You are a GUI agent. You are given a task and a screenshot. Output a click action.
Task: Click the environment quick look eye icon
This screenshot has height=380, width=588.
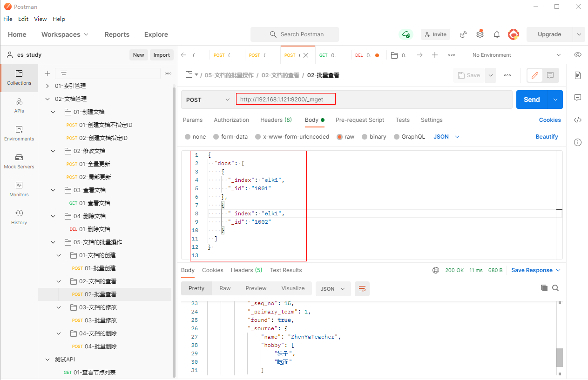click(x=578, y=55)
